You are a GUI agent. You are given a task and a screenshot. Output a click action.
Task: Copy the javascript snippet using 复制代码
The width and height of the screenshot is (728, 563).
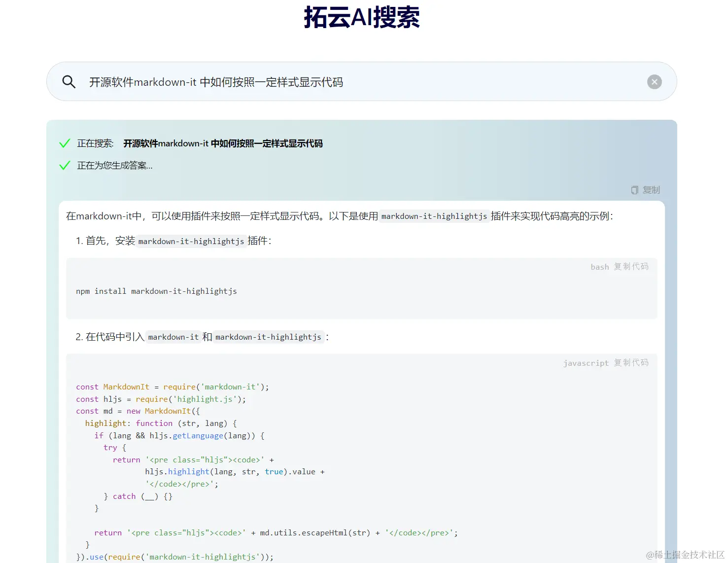point(631,362)
